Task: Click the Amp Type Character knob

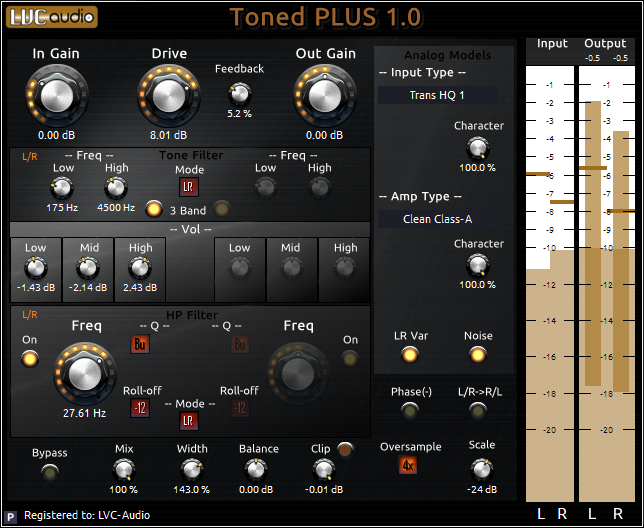Action: pos(478,265)
